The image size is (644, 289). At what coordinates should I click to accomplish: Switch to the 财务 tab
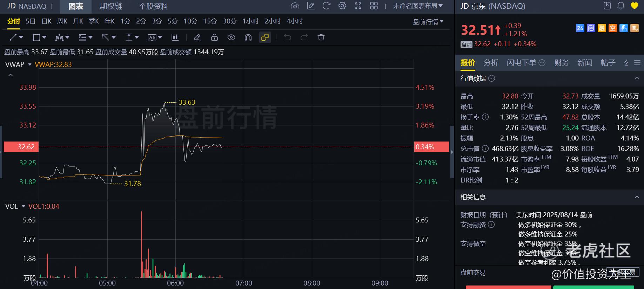pos(562,63)
